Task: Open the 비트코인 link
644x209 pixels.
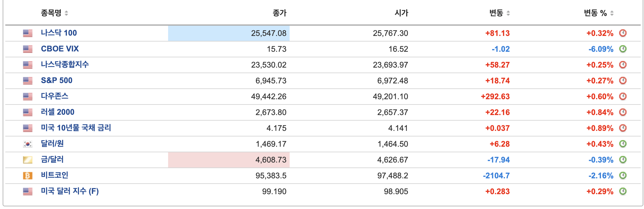Action: [x=54, y=175]
